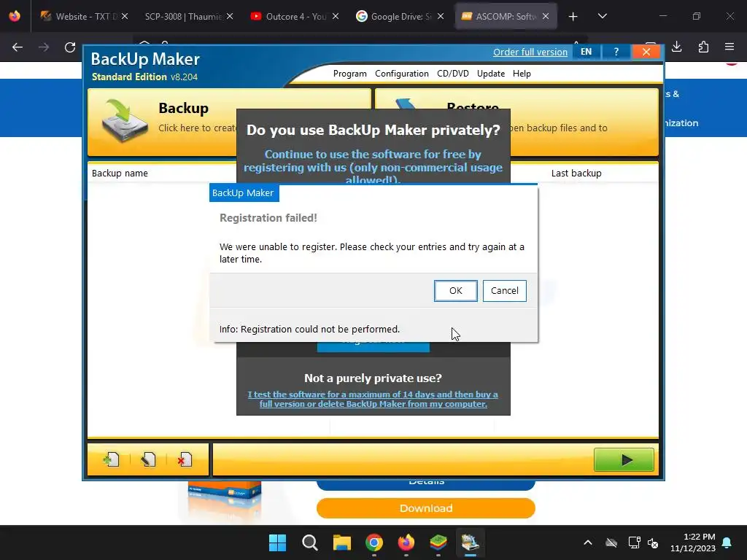Reload the browser page
747x560 pixels.
70,47
